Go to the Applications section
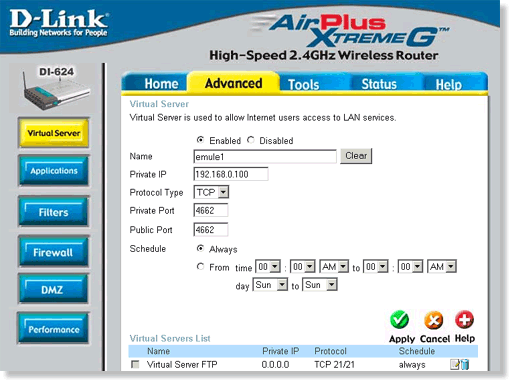This screenshot has width=510, height=380. tap(53, 171)
